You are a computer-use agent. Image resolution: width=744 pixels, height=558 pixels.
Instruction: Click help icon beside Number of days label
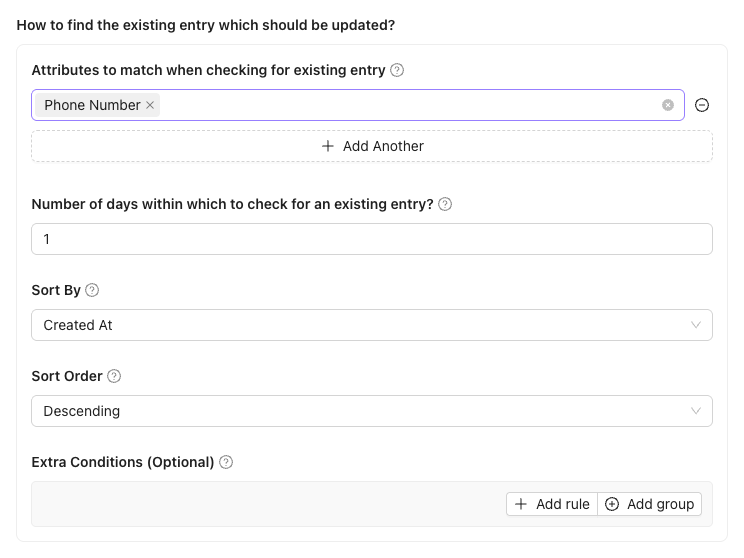(x=445, y=204)
